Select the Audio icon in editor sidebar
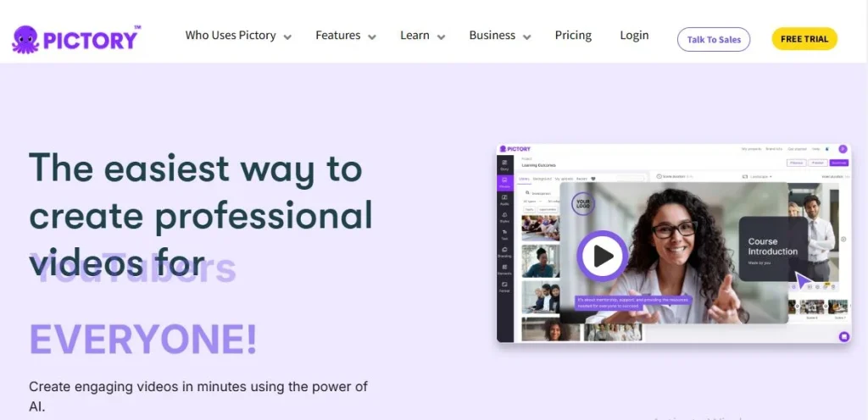This screenshot has height=420, width=868. (x=504, y=200)
